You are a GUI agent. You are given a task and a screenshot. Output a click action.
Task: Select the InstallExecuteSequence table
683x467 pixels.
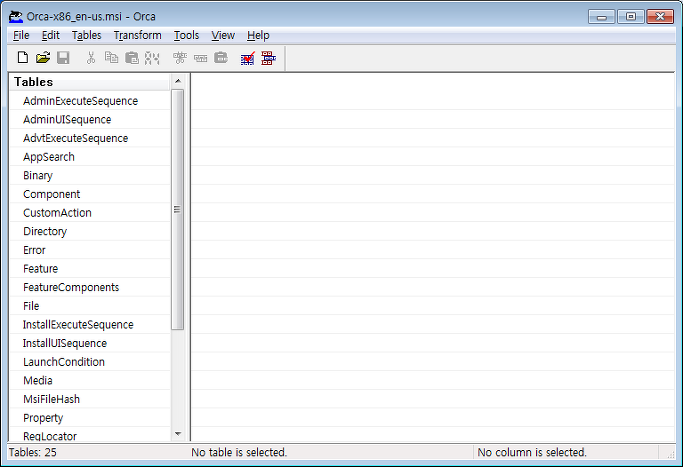pyautogui.click(x=90, y=325)
